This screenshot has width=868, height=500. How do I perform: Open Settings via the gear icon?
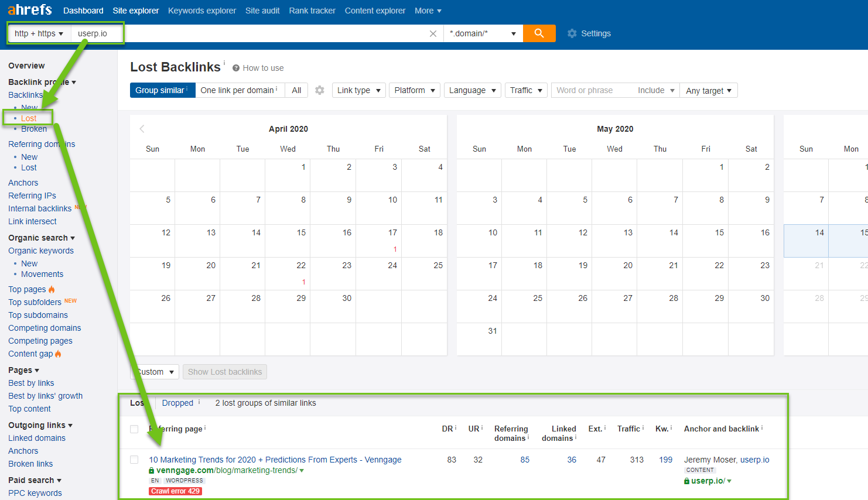[x=572, y=33]
